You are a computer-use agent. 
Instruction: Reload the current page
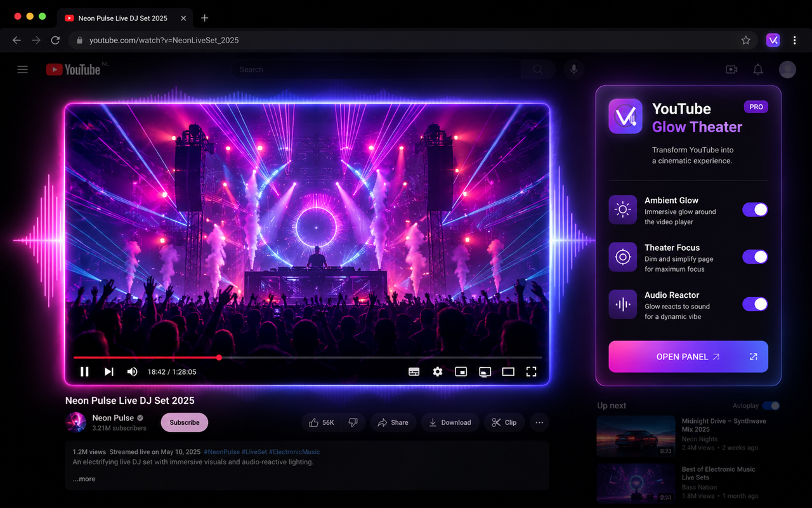click(x=55, y=40)
